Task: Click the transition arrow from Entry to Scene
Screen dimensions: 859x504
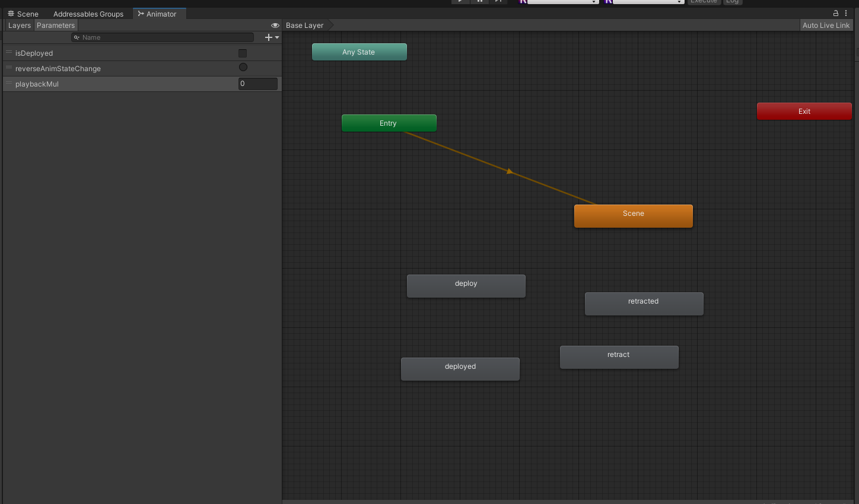Action: (509, 171)
